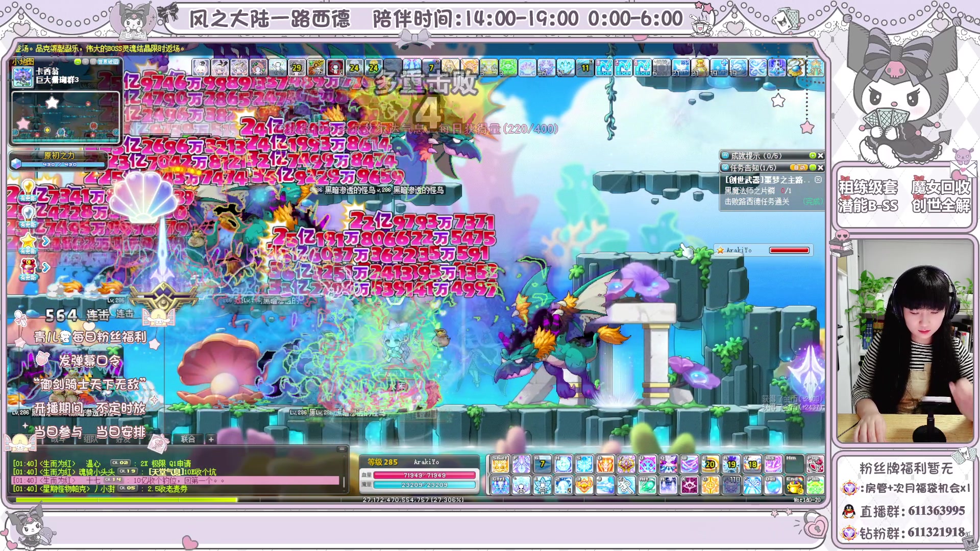
Task: Activate the skill in the F slot
Action: coord(521,464)
